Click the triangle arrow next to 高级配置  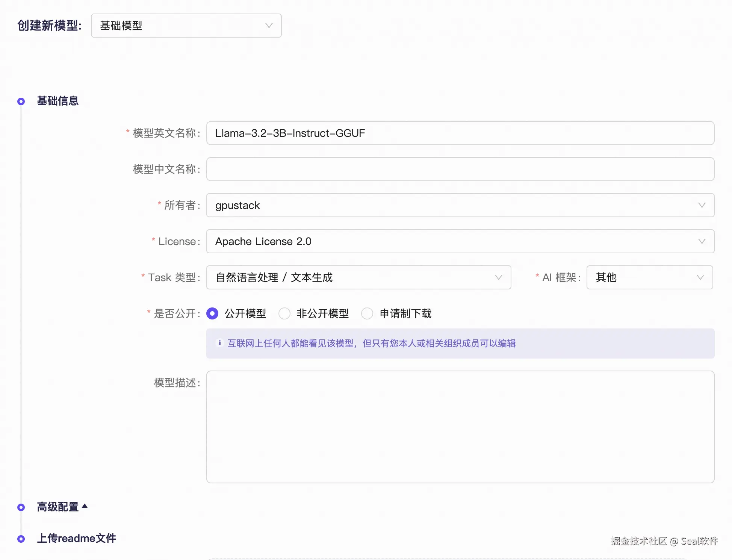85,506
